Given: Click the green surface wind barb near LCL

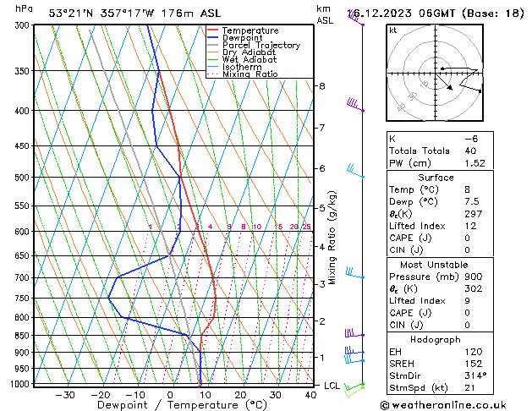Looking at the screenshot, I should tap(354, 386).
